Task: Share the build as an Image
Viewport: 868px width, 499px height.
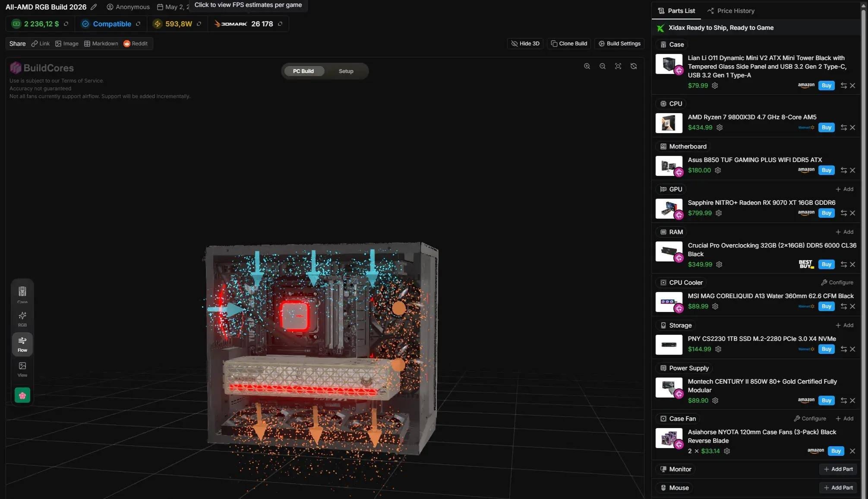Action: 67,44
